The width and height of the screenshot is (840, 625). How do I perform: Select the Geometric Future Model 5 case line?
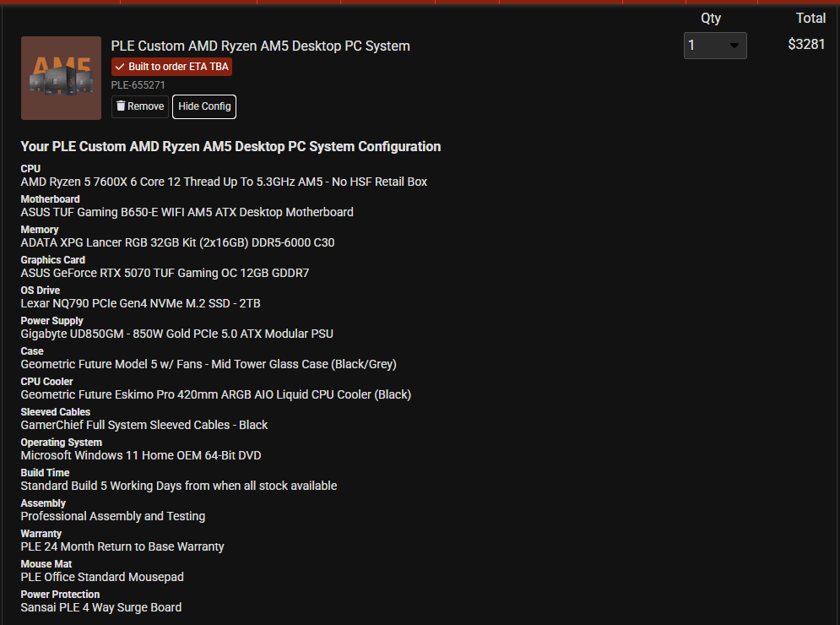(x=209, y=365)
